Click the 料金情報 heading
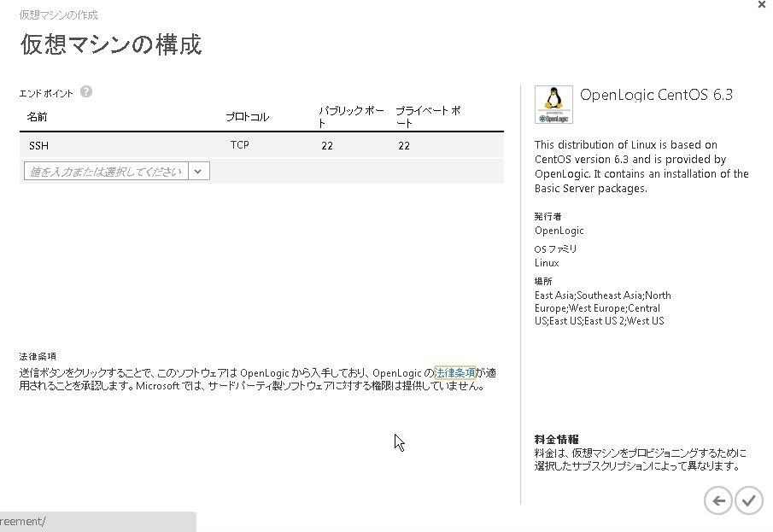 tap(557, 439)
